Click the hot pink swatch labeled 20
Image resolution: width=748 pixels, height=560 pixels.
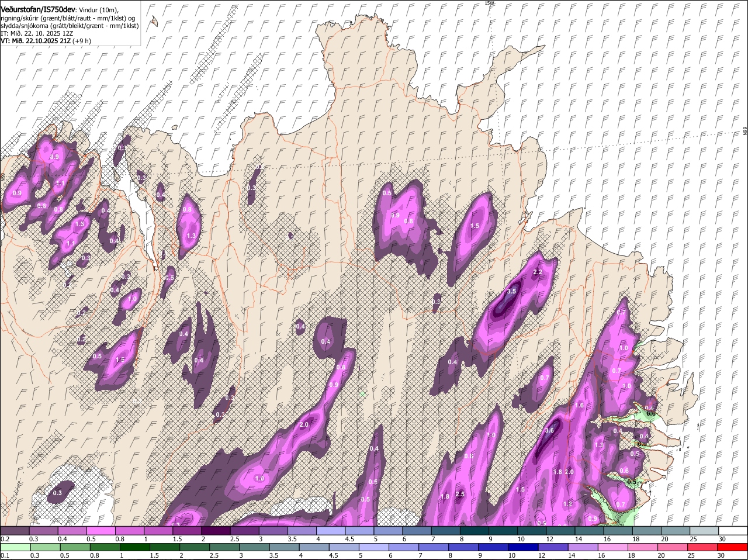tap(673, 547)
